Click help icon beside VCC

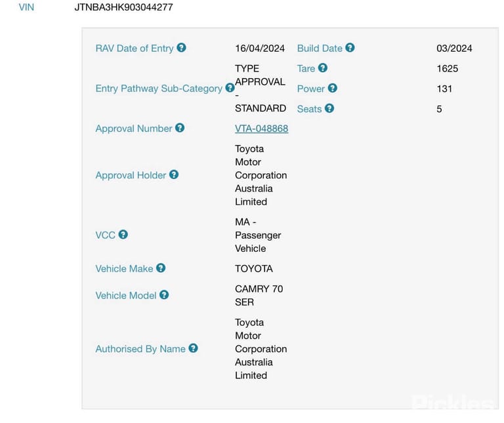click(x=123, y=235)
